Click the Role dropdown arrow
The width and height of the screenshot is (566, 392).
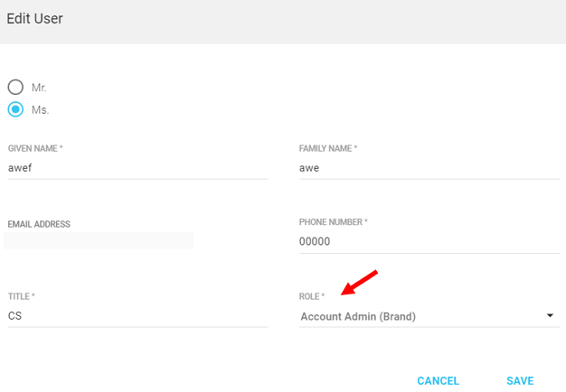[x=550, y=316]
